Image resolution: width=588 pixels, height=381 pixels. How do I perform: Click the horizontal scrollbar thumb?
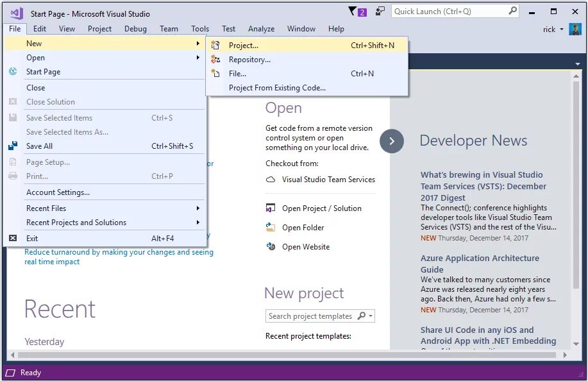(x=287, y=355)
